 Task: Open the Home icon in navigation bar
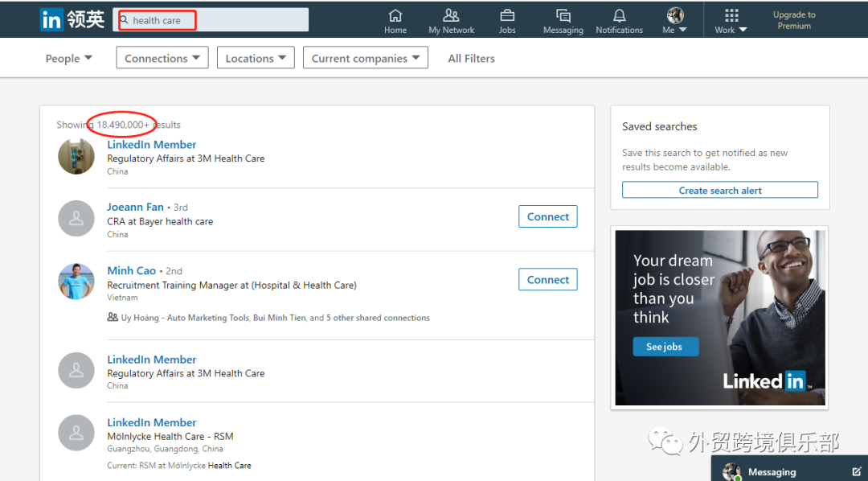pos(395,21)
